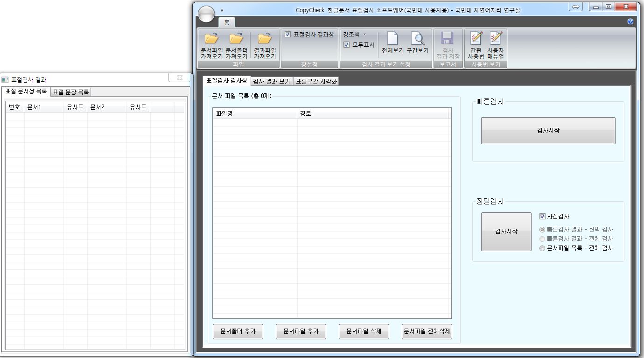Open the quick access toolbar dropdown arrow

point(222,10)
